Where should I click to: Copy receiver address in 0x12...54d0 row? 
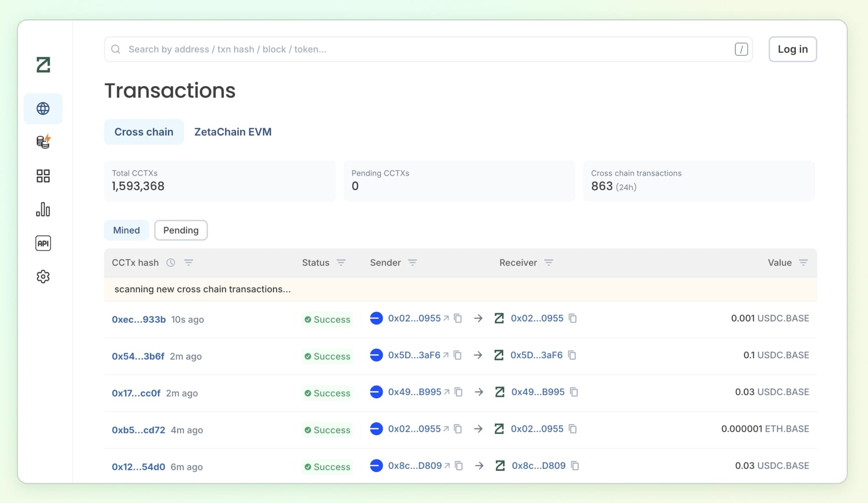pos(575,466)
